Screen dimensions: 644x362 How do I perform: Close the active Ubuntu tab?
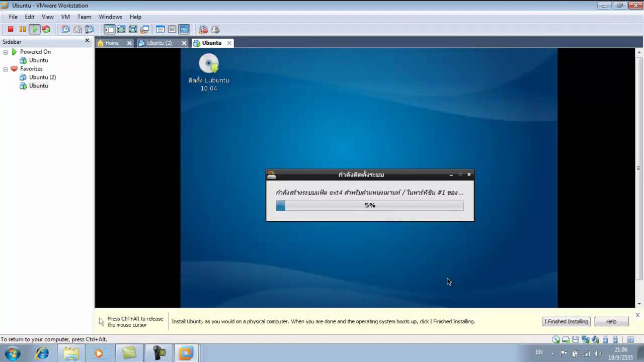[x=229, y=43]
